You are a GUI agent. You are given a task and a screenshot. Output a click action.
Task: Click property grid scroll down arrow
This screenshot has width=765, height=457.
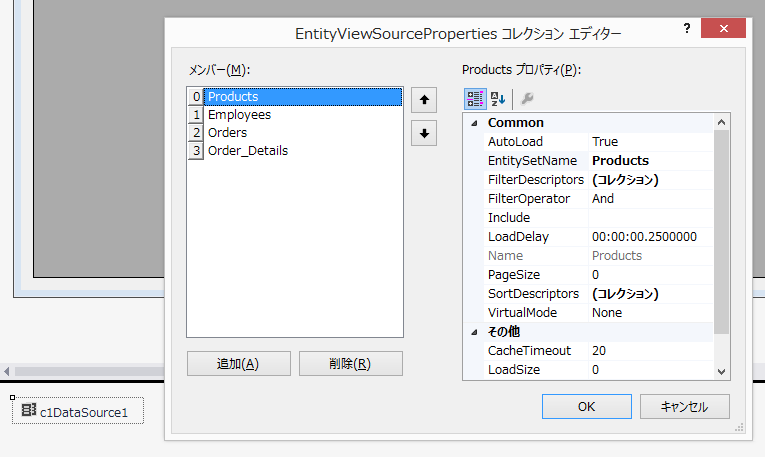[x=722, y=372]
